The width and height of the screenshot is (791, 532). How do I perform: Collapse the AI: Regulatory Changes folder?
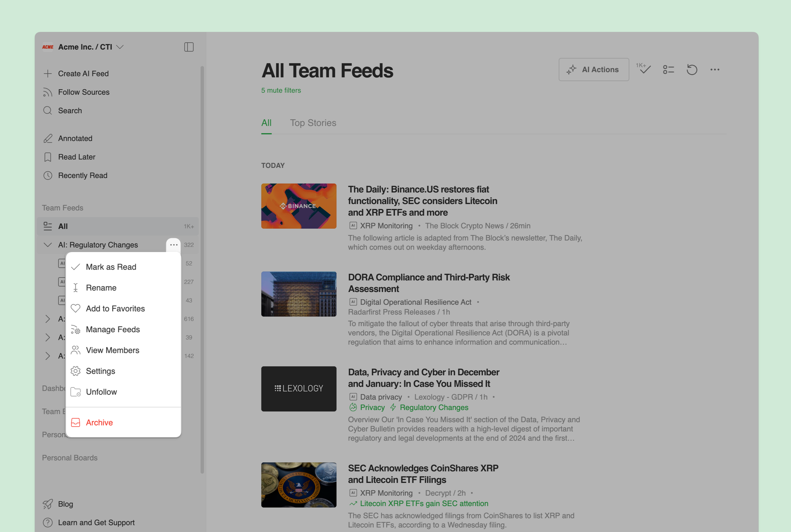(x=48, y=245)
